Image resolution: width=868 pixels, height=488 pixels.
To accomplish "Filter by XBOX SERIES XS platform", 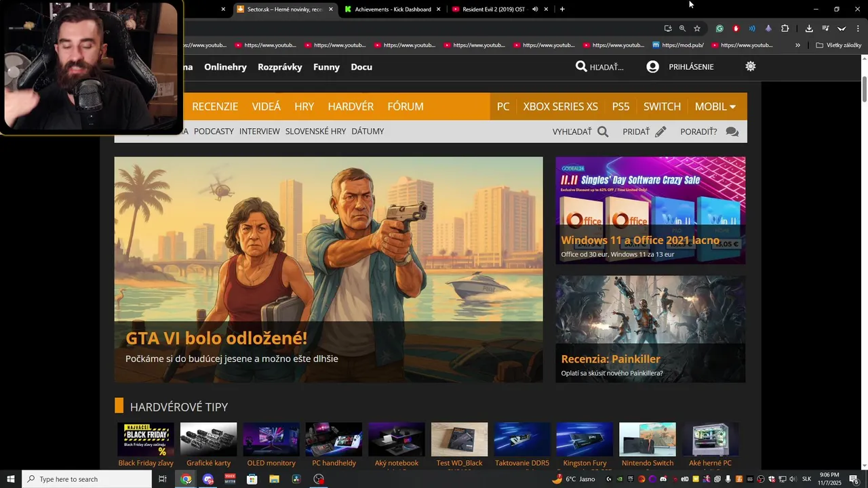I will 561,106.
